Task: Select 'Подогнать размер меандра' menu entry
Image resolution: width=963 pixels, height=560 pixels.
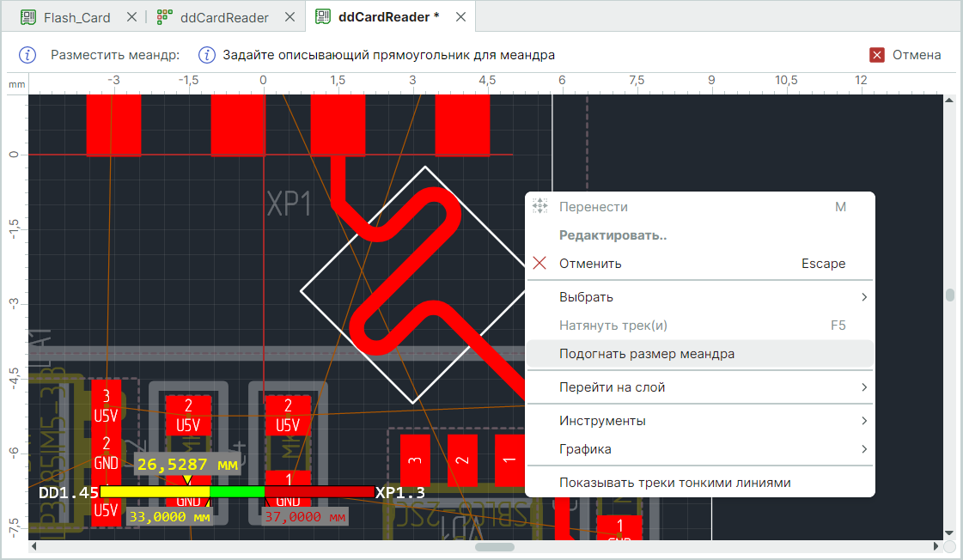Action: click(646, 354)
